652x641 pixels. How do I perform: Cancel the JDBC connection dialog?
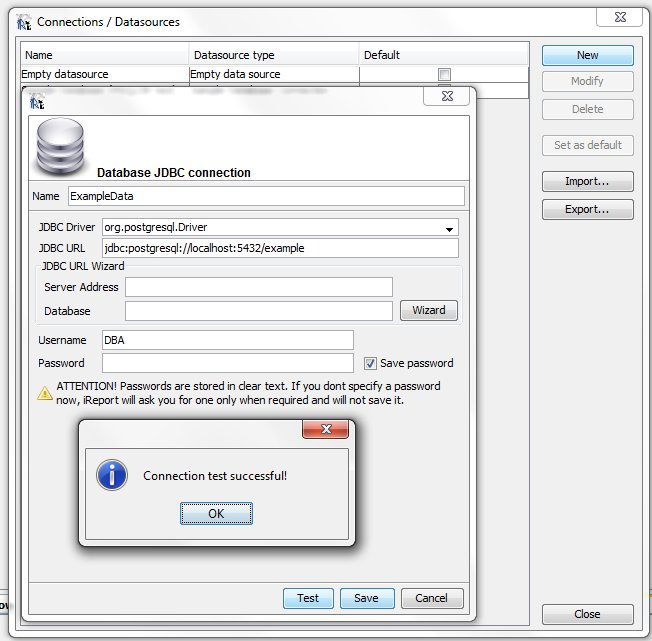pyautogui.click(x=431, y=598)
